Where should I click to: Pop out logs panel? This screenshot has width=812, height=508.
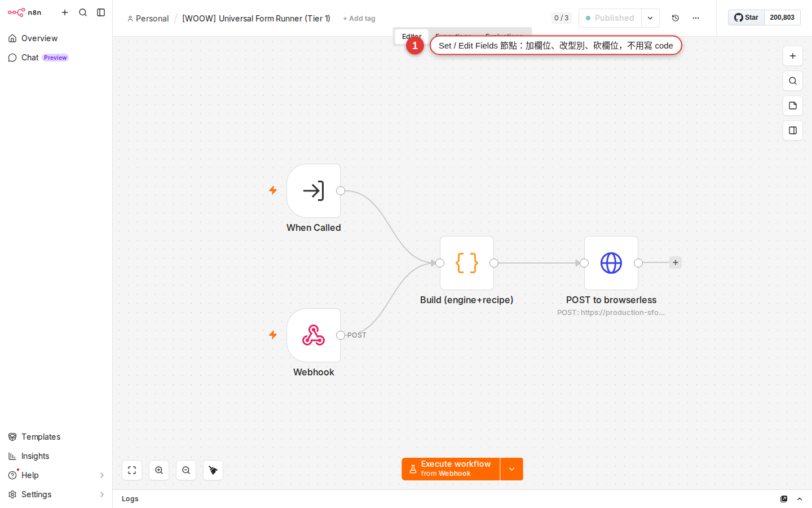pos(784,499)
